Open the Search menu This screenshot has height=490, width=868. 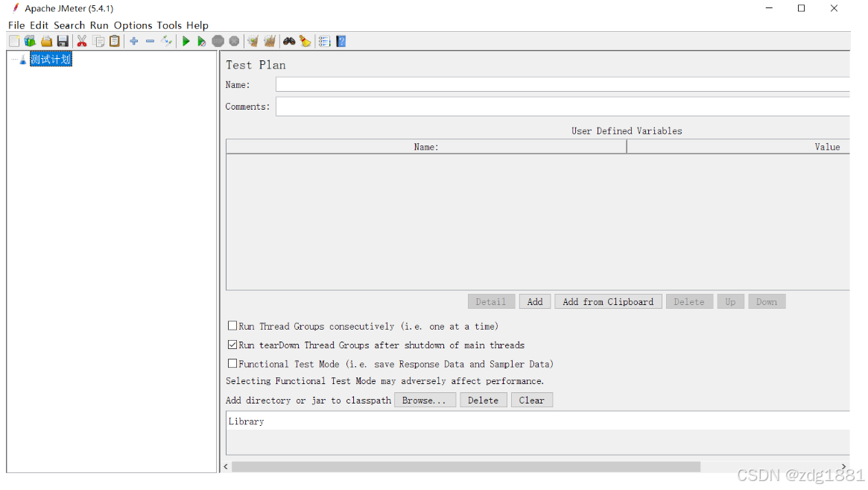pyautogui.click(x=69, y=25)
